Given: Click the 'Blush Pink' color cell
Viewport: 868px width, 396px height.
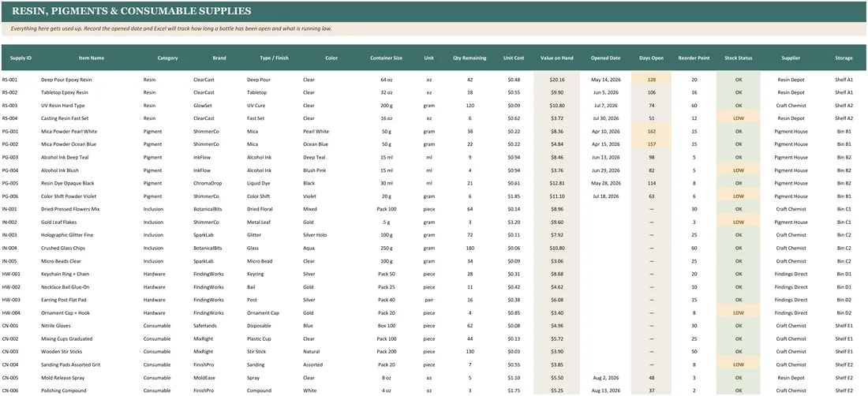Looking at the screenshot, I should 315,170.
